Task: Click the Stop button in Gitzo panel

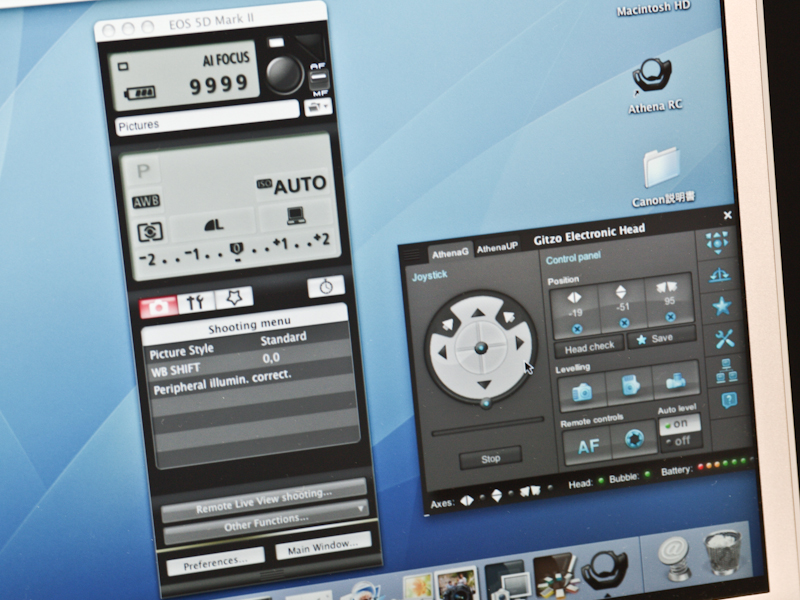Action: coord(490,458)
